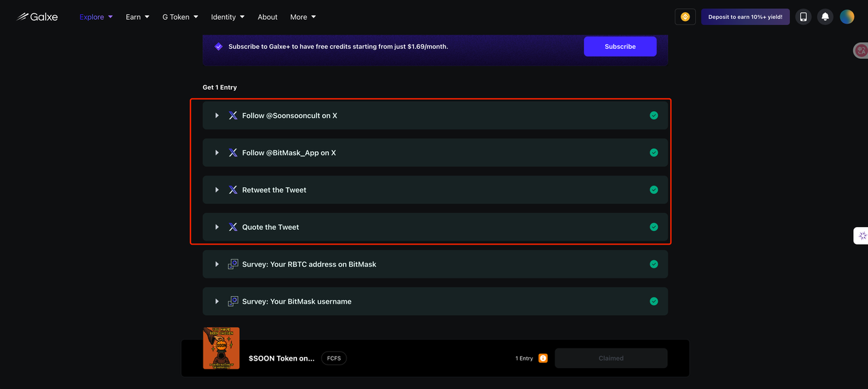Click the purple sparkle side widget
Image resolution: width=868 pixels, height=389 pixels.
tap(862, 236)
